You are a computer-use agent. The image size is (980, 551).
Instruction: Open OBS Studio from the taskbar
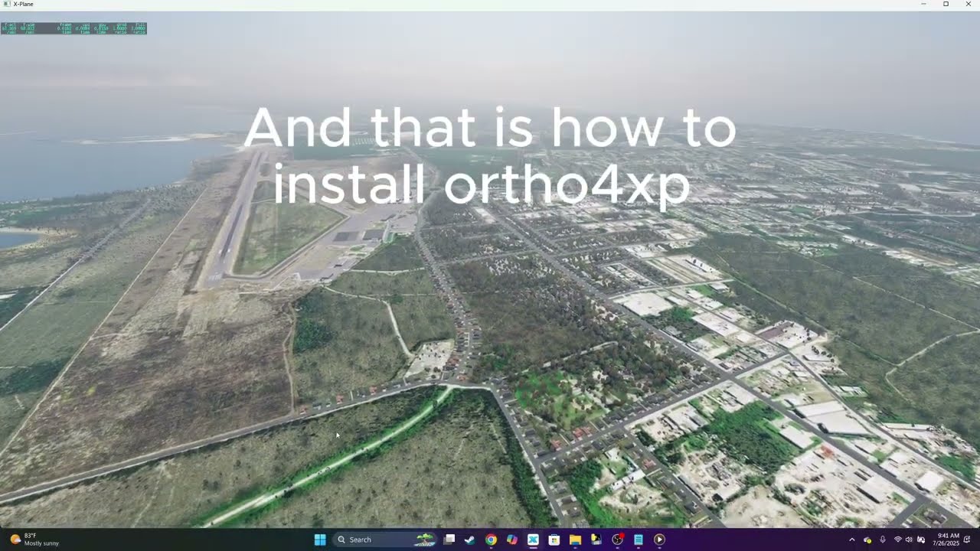(617, 540)
